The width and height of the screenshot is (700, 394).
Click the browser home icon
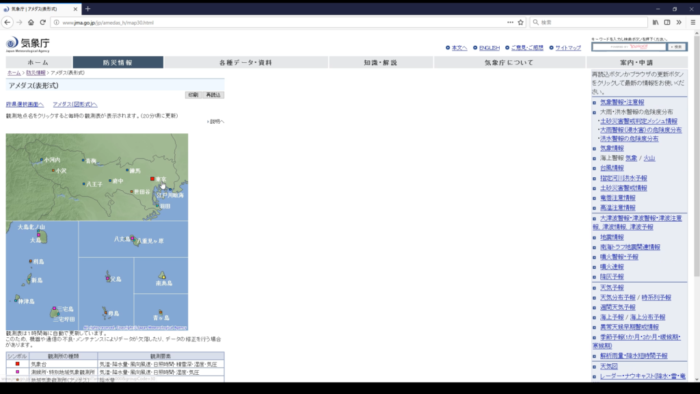pyautogui.click(x=31, y=22)
